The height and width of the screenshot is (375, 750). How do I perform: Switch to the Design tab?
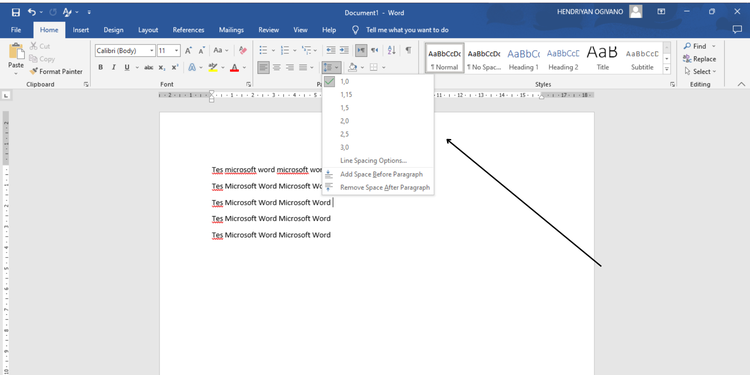[x=113, y=30]
